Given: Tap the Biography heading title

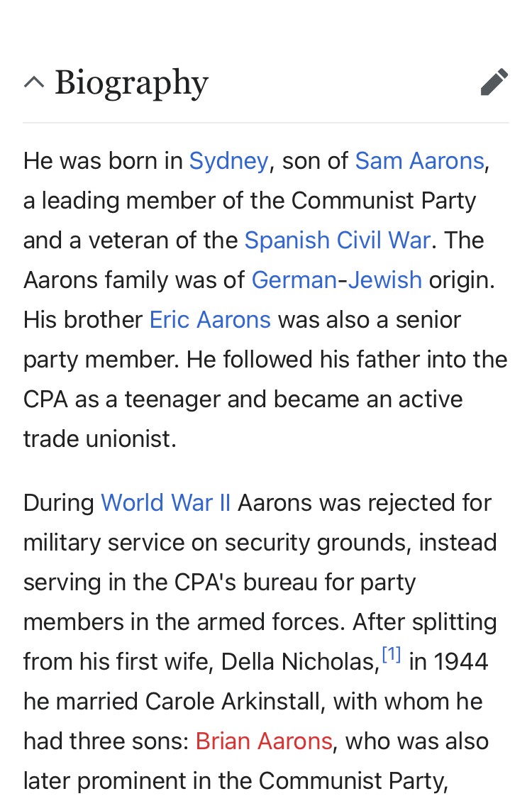Looking at the screenshot, I should pos(131,82).
